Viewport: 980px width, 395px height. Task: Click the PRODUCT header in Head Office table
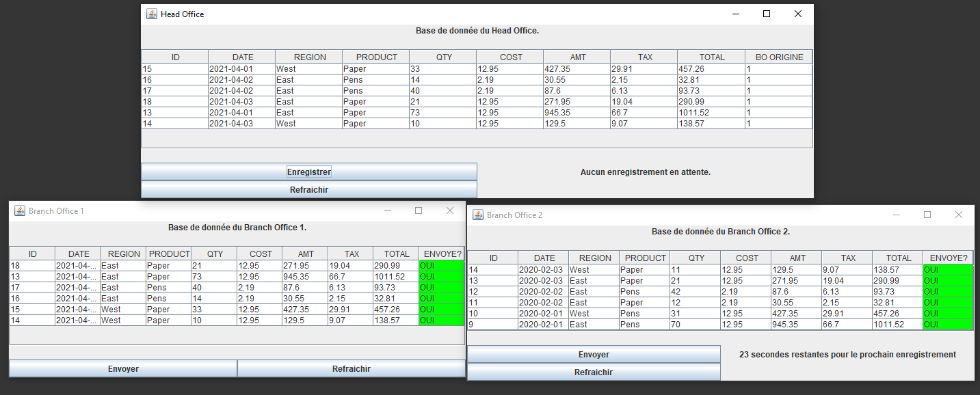click(376, 57)
